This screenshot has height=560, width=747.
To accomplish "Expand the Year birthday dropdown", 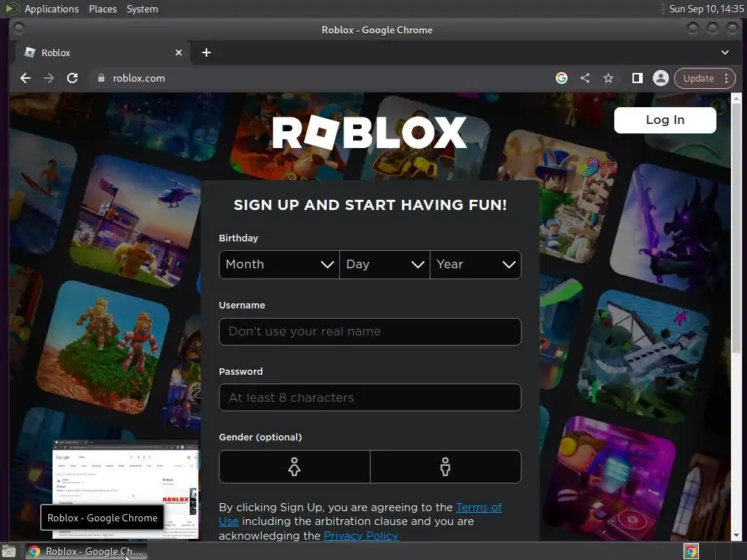I will click(476, 264).
